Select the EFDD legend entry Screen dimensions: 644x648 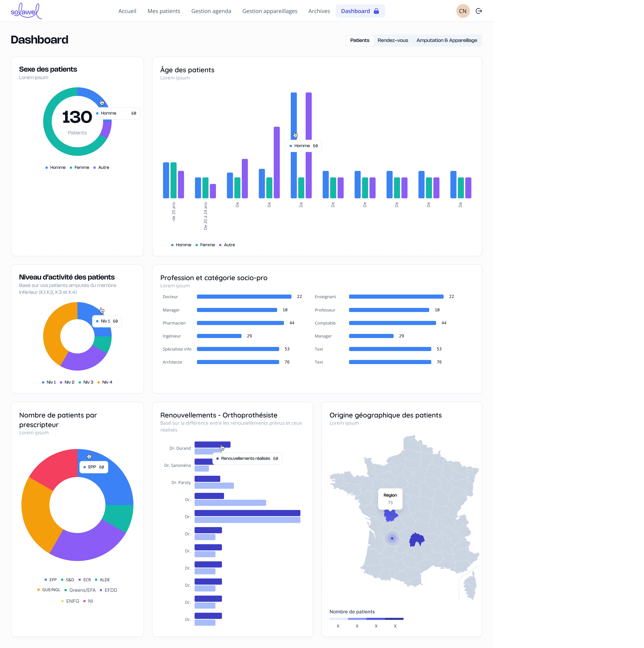(108, 590)
